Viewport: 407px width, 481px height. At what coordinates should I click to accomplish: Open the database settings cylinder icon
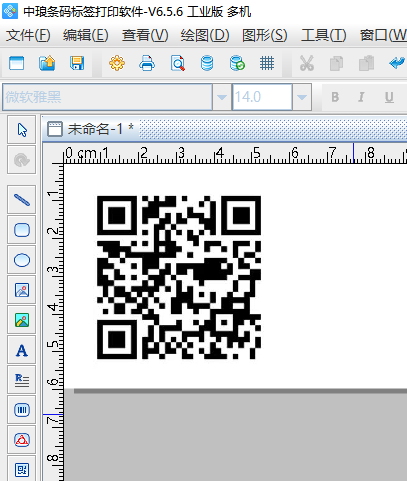[207, 63]
